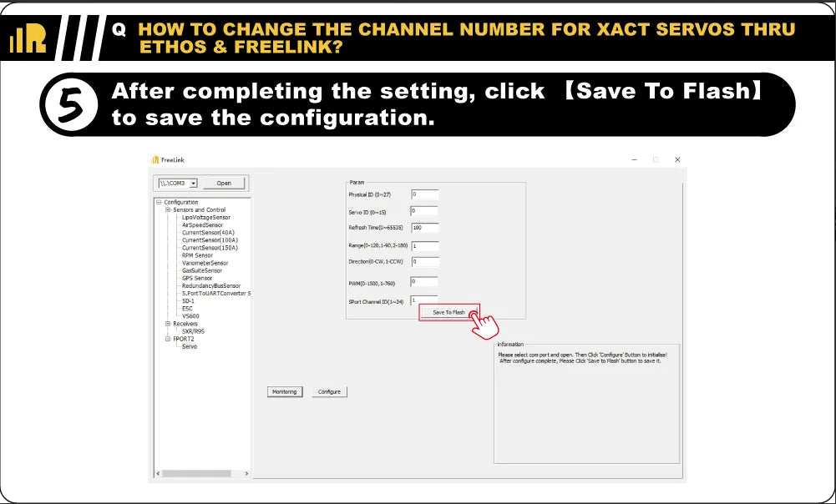Viewport: 836px width, 504px height.
Task: Click the tree scrollbar left arrow
Action: 158,474
